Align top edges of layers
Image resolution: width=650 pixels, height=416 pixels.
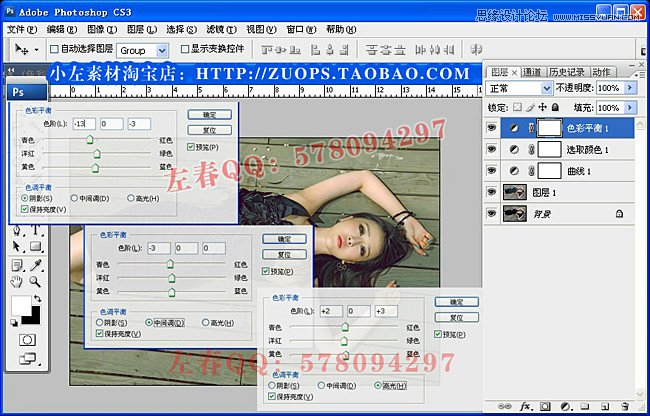pos(267,50)
